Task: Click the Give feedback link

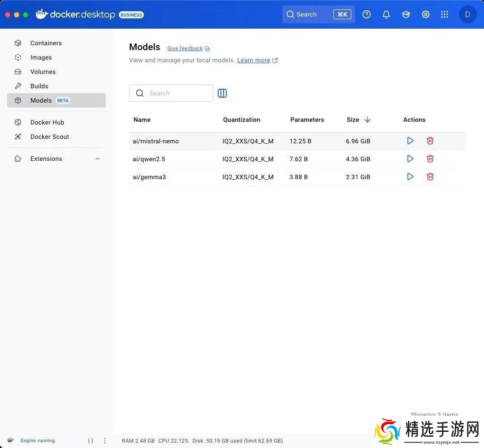Action: coord(185,48)
